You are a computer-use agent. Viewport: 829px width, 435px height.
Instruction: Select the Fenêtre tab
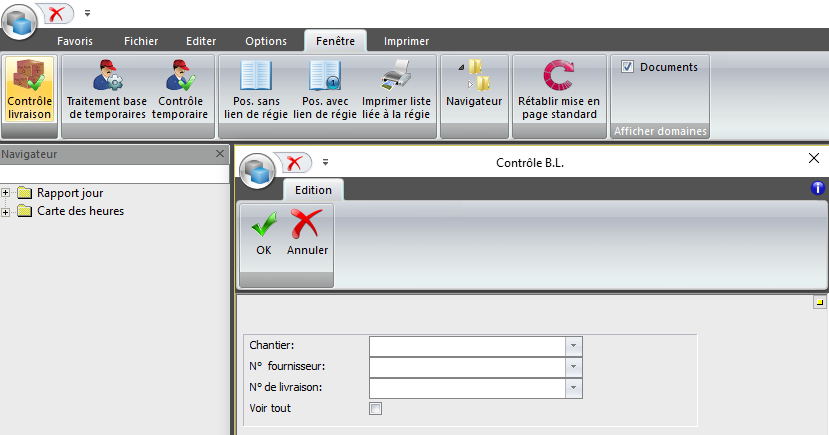(x=335, y=41)
